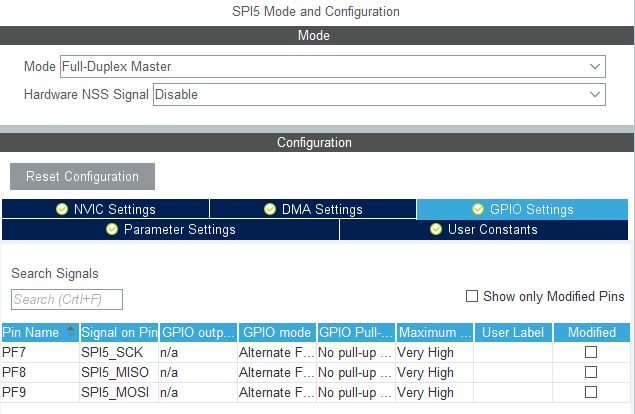Click the Reset Configuration button
The width and height of the screenshot is (635, 414).
click(82, 177)
